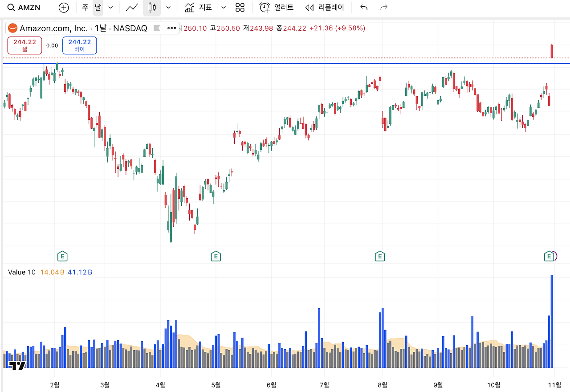The height and width of the screenshot is (392, 570).
Task: Open the earnings E marker near 11월
Action: coord(549,256)
